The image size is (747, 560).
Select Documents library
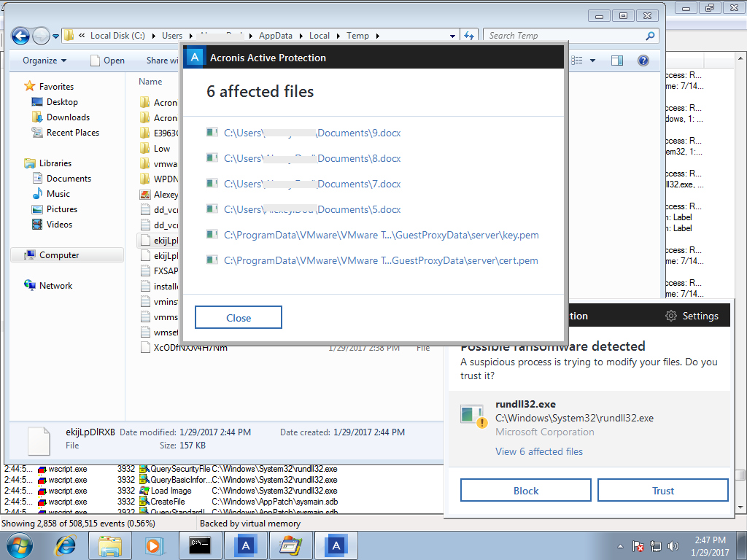[61, 178]
